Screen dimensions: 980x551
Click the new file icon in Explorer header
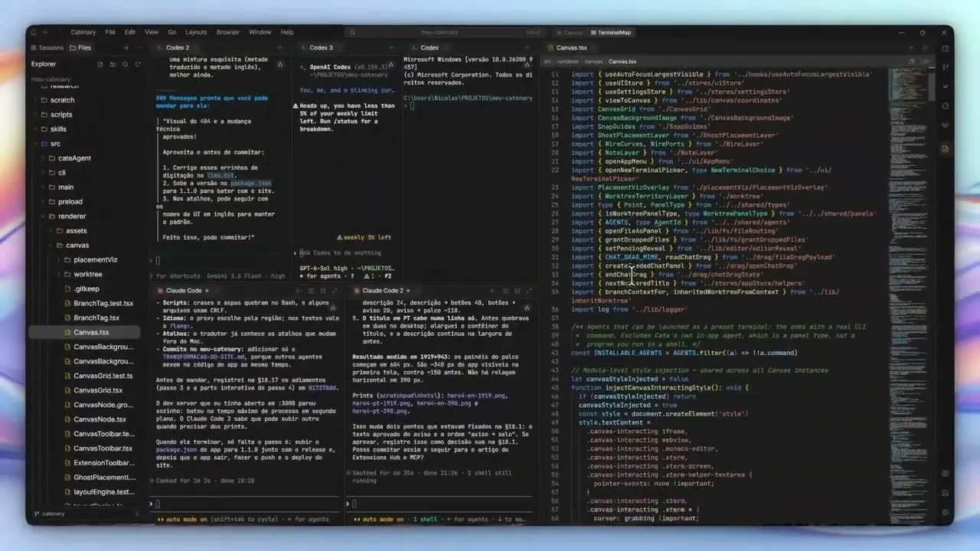coord(100,64)
